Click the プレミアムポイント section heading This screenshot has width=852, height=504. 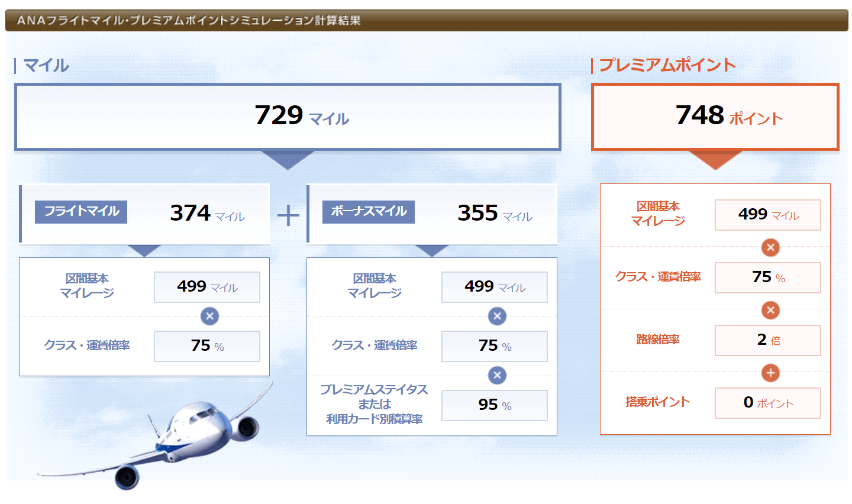coord(667,65)
